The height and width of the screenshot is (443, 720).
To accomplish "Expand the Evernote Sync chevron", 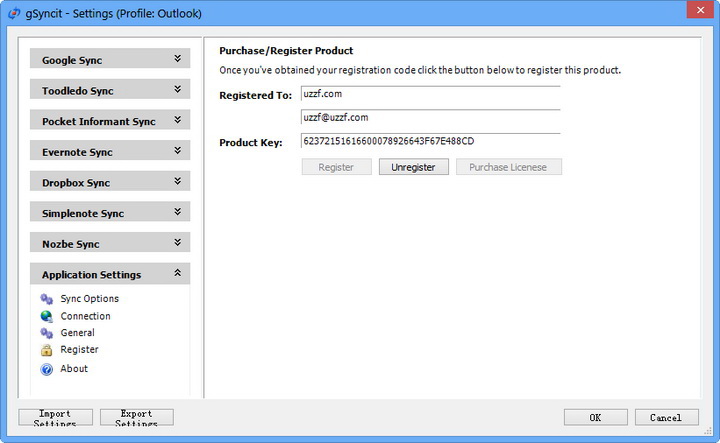I will tap(177, 152).
